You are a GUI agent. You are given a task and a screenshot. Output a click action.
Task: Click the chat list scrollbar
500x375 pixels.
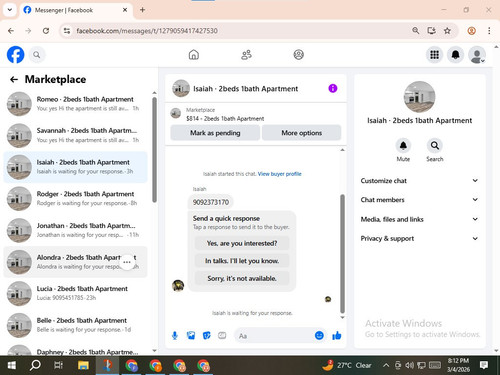coord(154,150)
